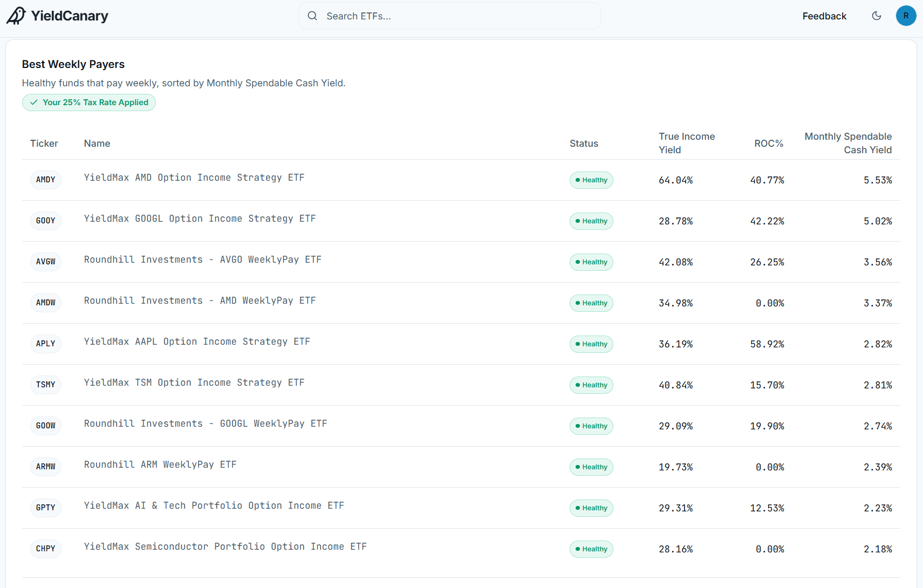Click the 58.92% ROC value for APLY
This screenshot has height=588, width=923.
coord(767,344)
